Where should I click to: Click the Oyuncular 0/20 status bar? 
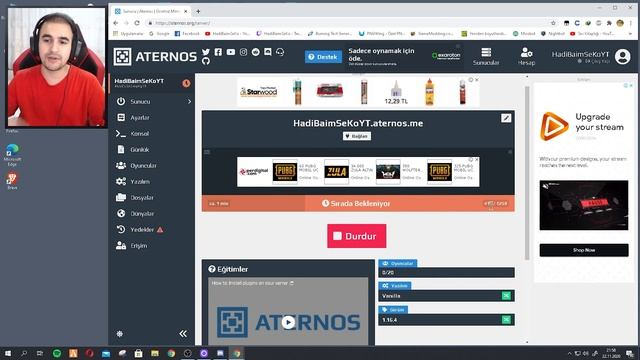446,273
